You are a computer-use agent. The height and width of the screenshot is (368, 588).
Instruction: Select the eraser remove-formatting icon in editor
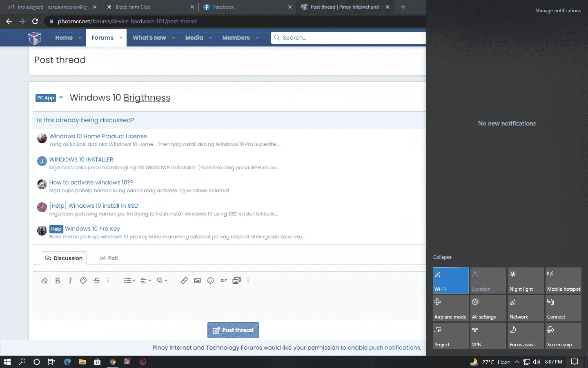(45, 280)
